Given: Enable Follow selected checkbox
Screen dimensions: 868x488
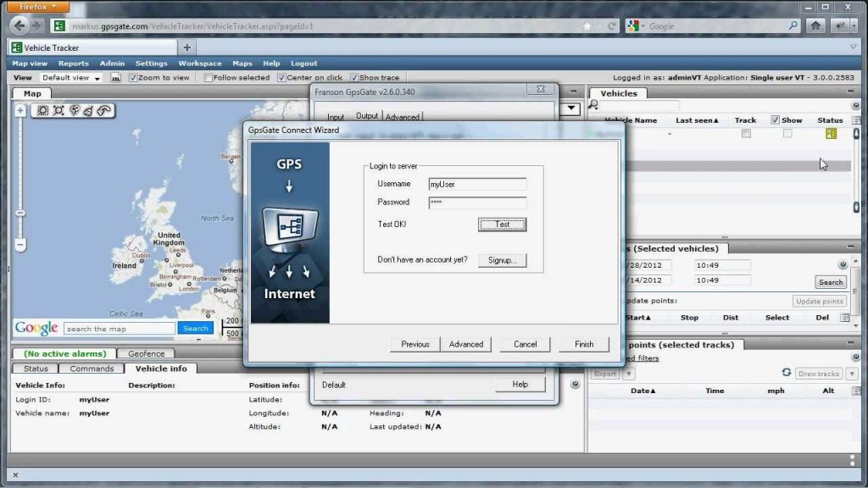Looking at the screenshot, I should tap(209, 78).
